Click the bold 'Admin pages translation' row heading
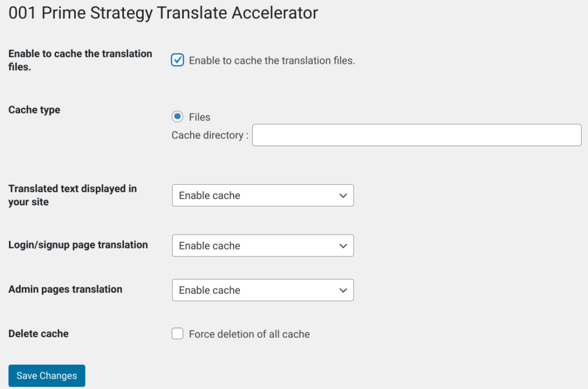Image resolution: width=588 pixels, height=389 pixels. [x=65, y=289]
